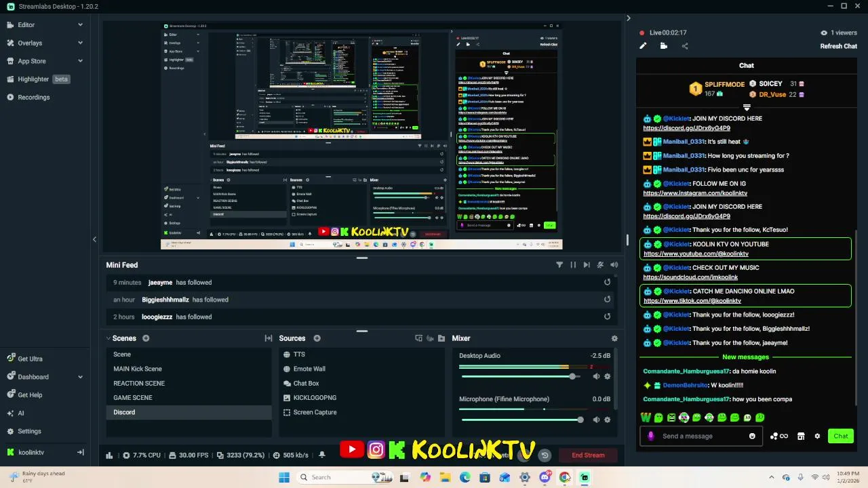868x488 pixels.
Task: Edit stream info with pencil icon
Action: (643, 46)
